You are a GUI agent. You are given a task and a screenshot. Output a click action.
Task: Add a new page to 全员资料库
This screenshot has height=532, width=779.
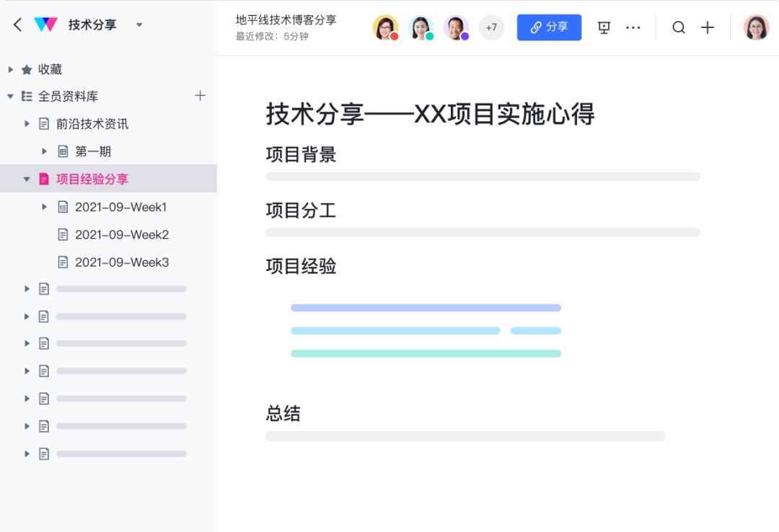click(x=201, y=96)
